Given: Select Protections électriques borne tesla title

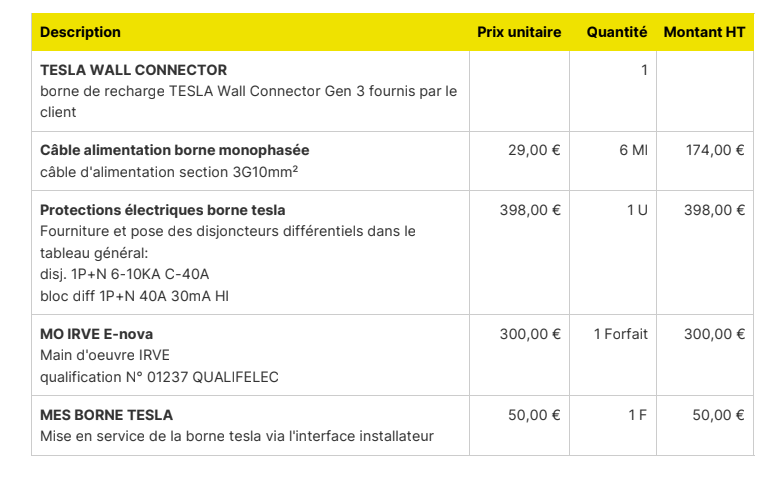Looking at the screenshot, I should [163, 210].
